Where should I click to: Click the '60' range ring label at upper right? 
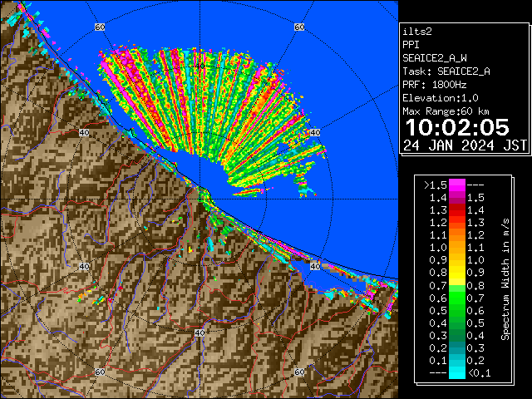tap(299, 27)
